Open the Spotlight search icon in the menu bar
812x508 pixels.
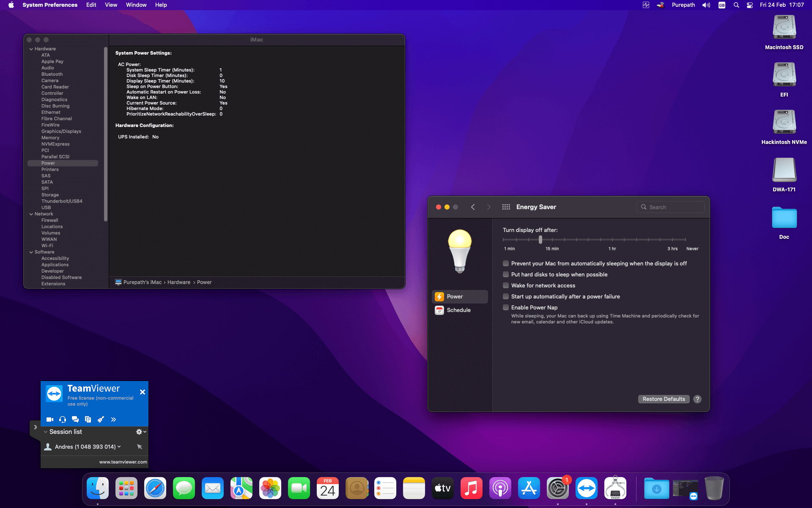(x=736, y=5)
